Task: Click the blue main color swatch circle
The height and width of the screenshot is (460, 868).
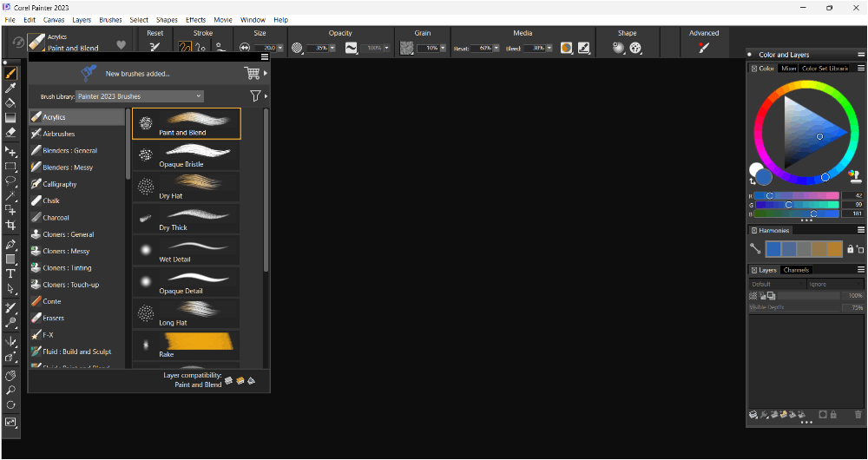Action: coord(765,177)
